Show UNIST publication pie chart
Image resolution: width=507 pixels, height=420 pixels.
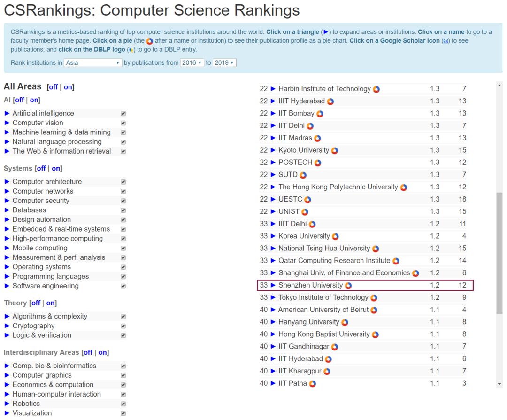click(305, 212)
